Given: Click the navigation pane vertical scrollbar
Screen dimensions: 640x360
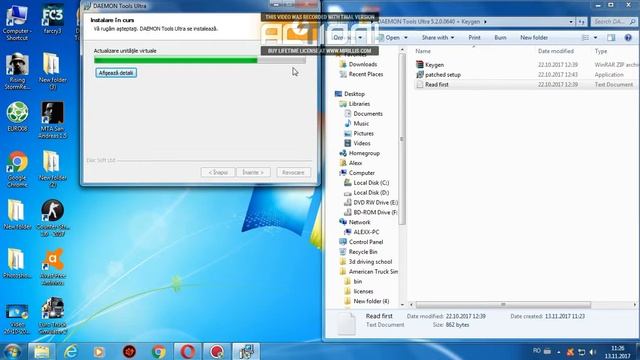Looking at the screenshot, I should pyautogui.click(x=402, y=139).
